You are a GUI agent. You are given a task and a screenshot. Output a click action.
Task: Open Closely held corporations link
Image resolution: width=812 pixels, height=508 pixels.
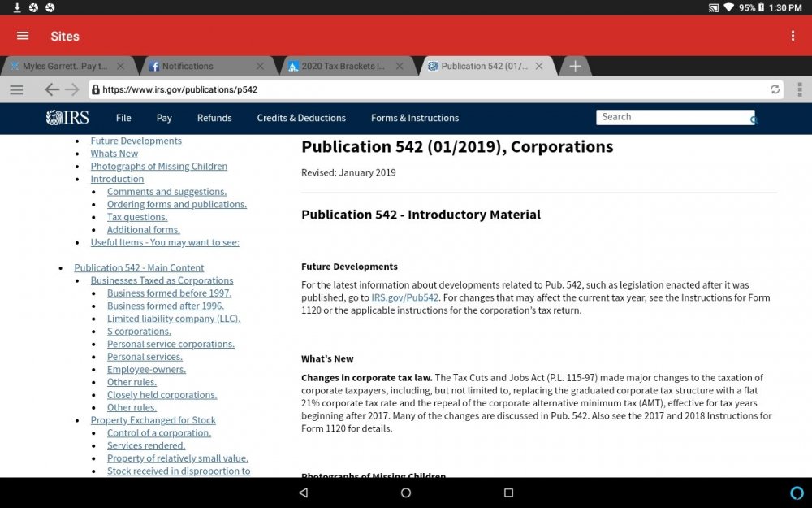pos(162,395)
